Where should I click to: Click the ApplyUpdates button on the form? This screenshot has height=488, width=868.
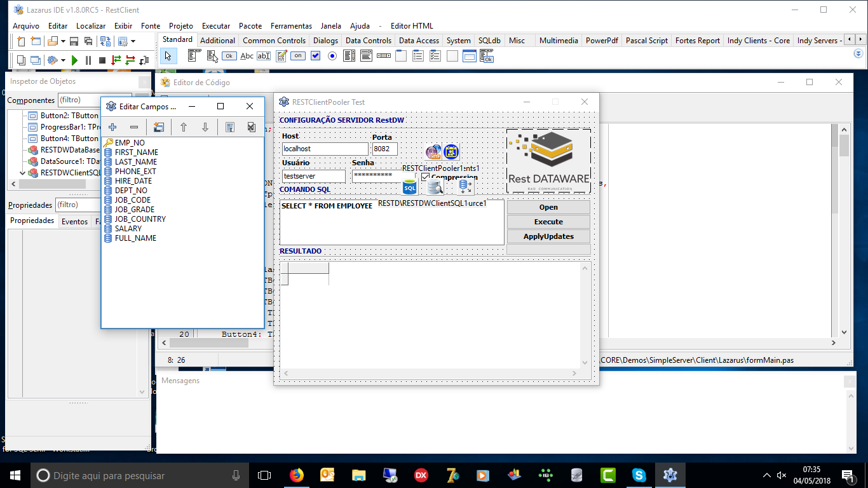point(548,236)
